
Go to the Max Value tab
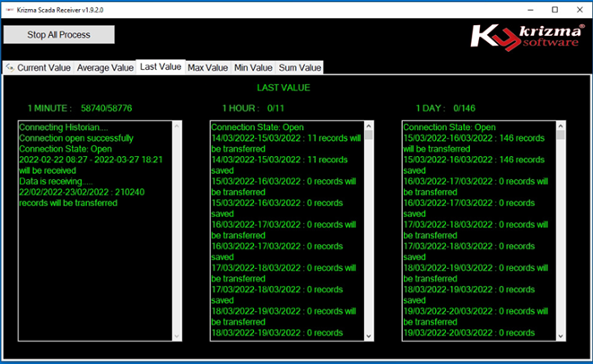coord(207,67)
